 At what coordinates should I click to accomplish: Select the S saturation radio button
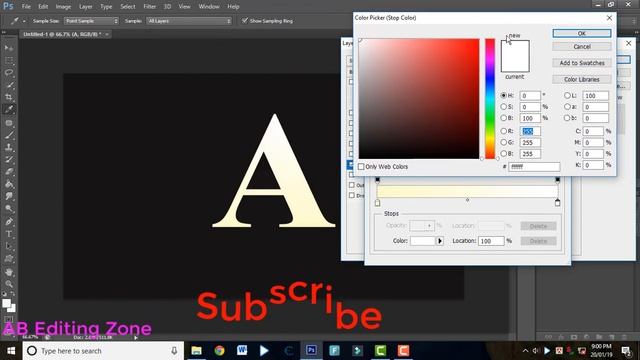point(504,107)
